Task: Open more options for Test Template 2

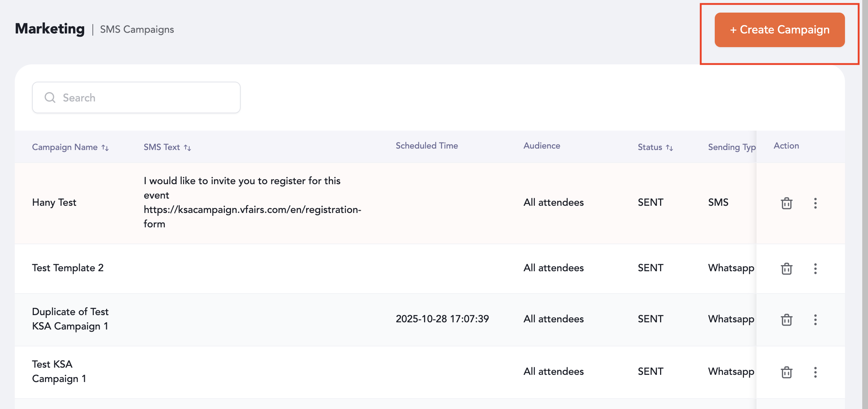Action: pos(815,269)
